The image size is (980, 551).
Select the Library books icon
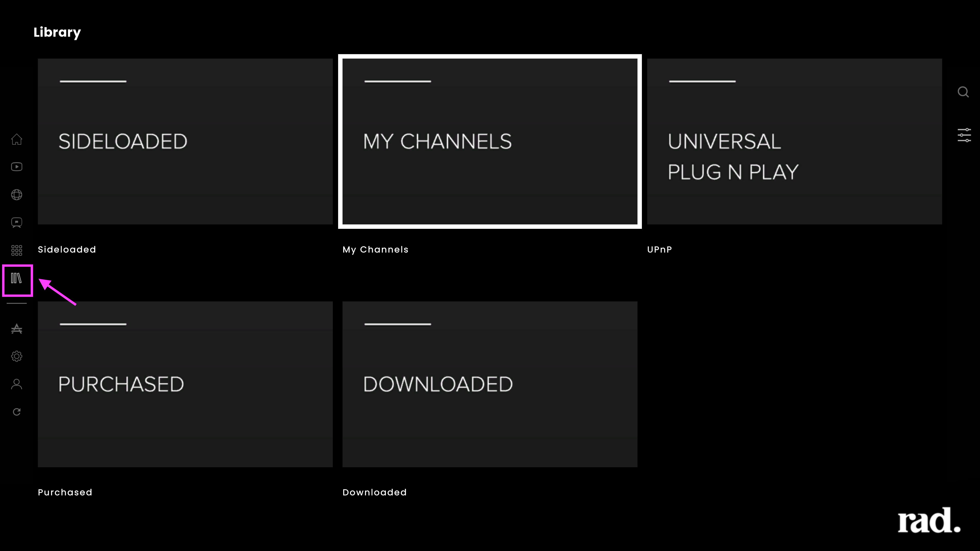[x=16, y=278]
